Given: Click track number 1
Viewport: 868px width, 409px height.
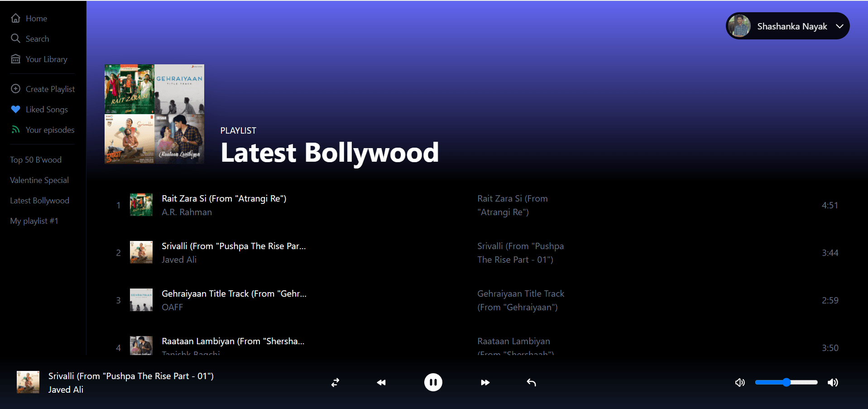Looking at the screenshot, I should click(x=118, y=205).
